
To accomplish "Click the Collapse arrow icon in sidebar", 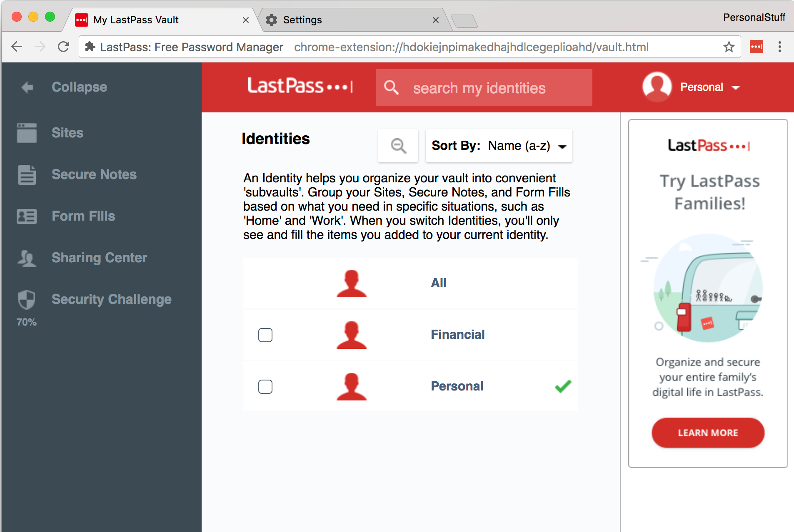I will [x=27, y=87].
